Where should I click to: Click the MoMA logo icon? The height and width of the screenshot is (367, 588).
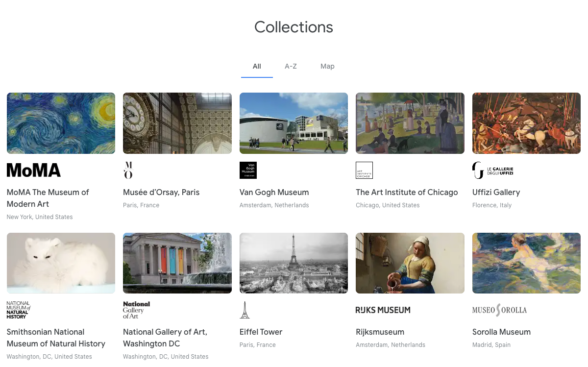point(34,170)
